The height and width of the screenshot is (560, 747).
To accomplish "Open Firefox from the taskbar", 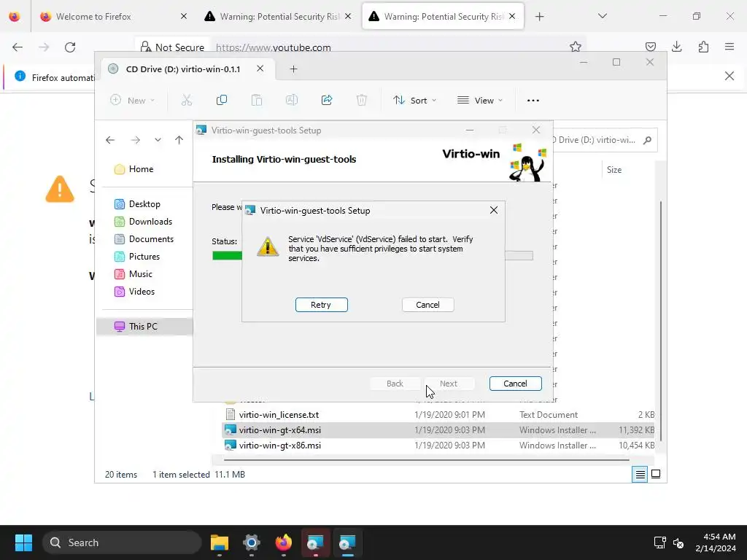I will pyautogui.click(x=284, y=542).
